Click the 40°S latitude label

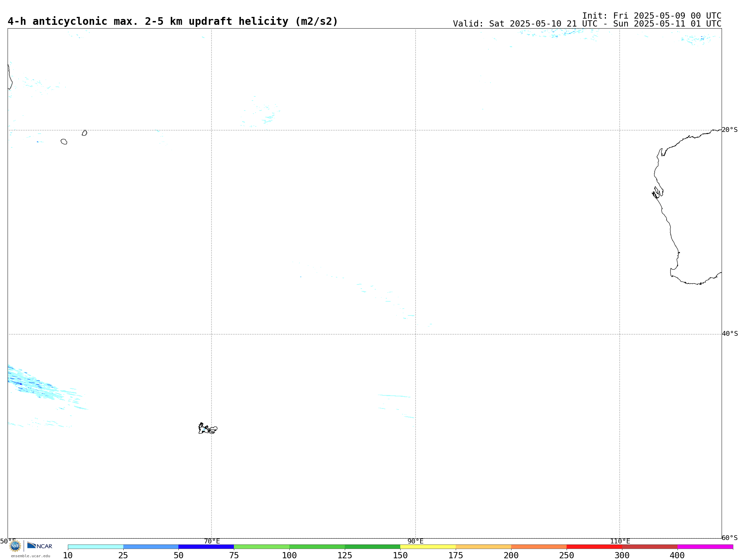coord(730,334)
